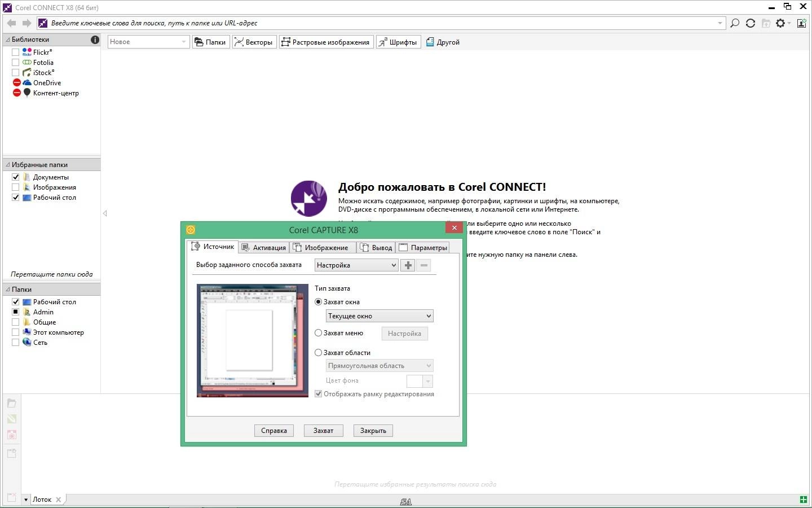Click the import camera icon in the tray toolbar
812x508 pixels.
[x=11, y=435]
